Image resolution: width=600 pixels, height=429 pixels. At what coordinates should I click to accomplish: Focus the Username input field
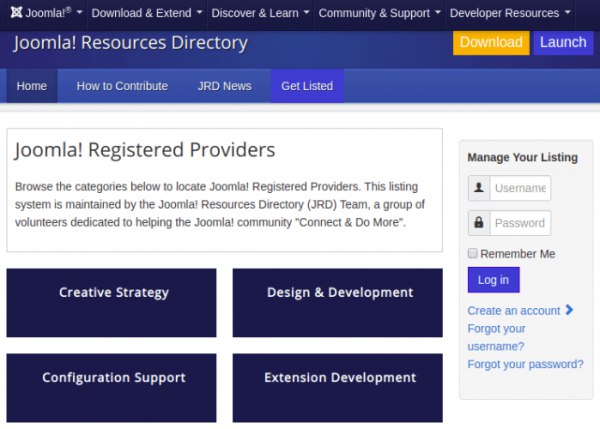coord(520,188)
